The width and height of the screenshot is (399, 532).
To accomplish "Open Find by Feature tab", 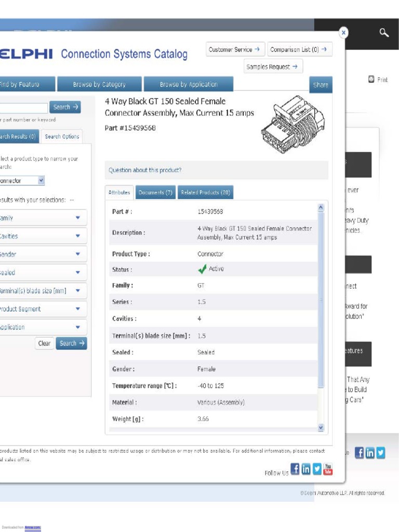I will (x=27, y=85).
